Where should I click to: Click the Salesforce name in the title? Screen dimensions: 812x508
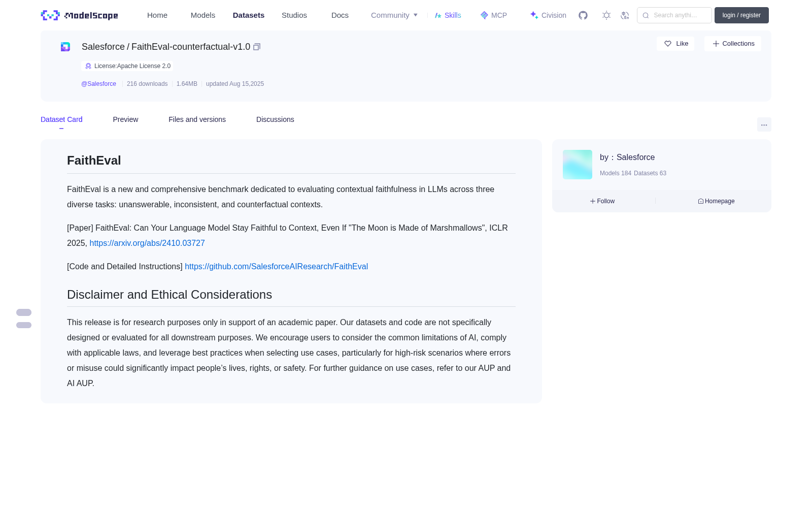(x=103, y=47)
